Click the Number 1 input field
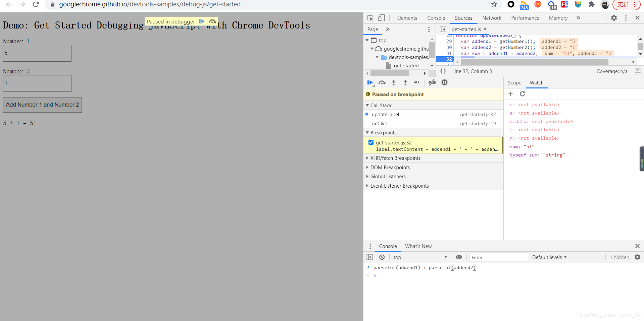 coord(37,53)
